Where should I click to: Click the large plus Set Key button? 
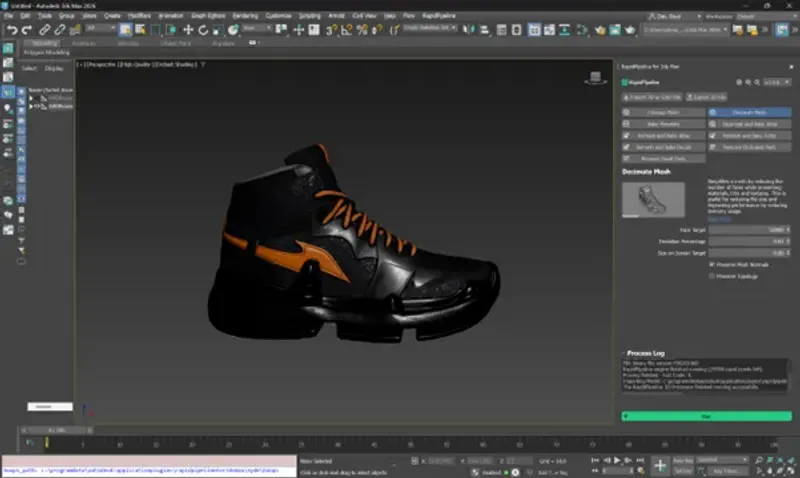coord(660,465)
